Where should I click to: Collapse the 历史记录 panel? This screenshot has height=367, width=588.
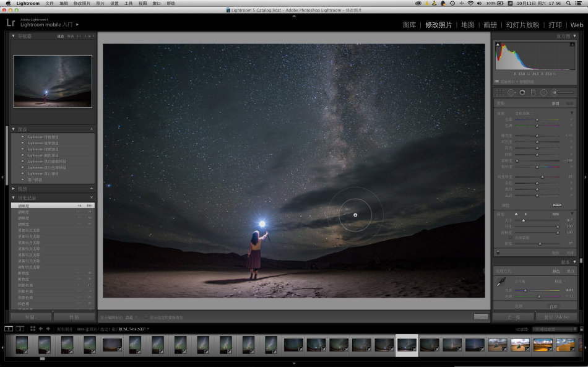[x=14, y=197]
